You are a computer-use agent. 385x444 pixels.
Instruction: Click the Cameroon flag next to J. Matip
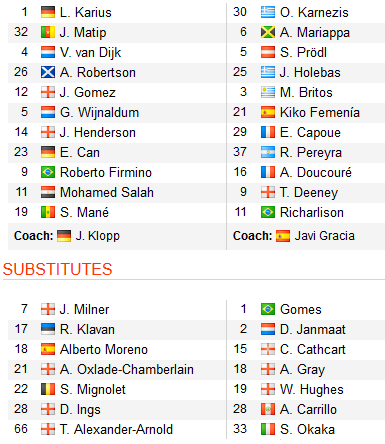(48, 32)
